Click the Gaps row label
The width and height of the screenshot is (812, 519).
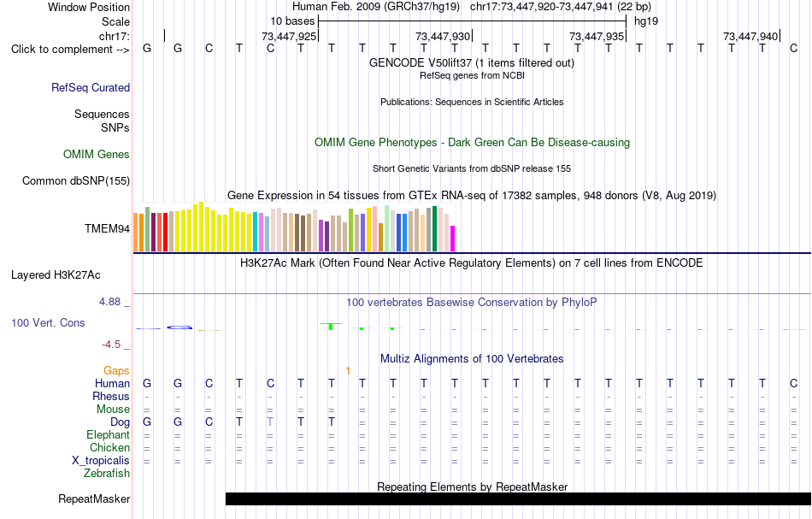(x=116, y=370)
